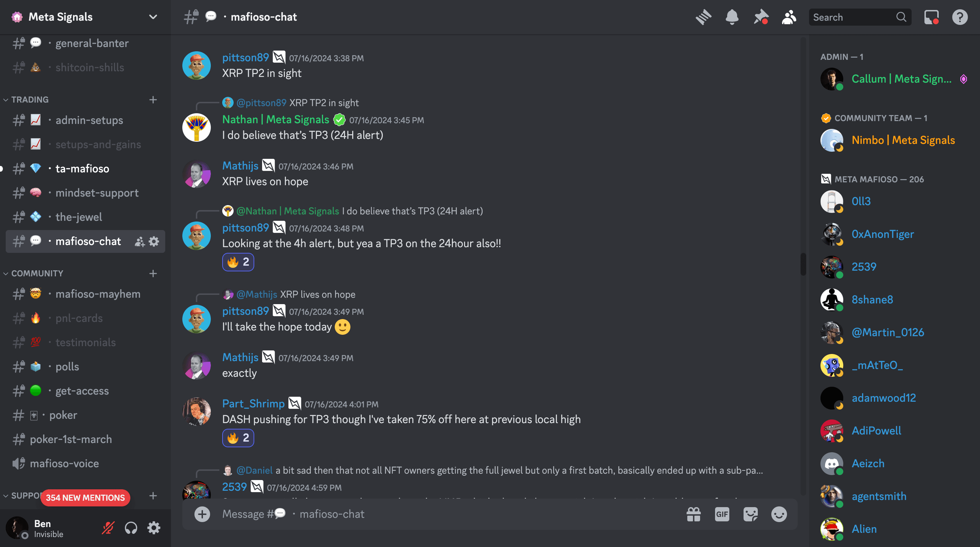Create a new channel under TRADING
This screenshot has width=980, height=547.
[x=153, y=100]
